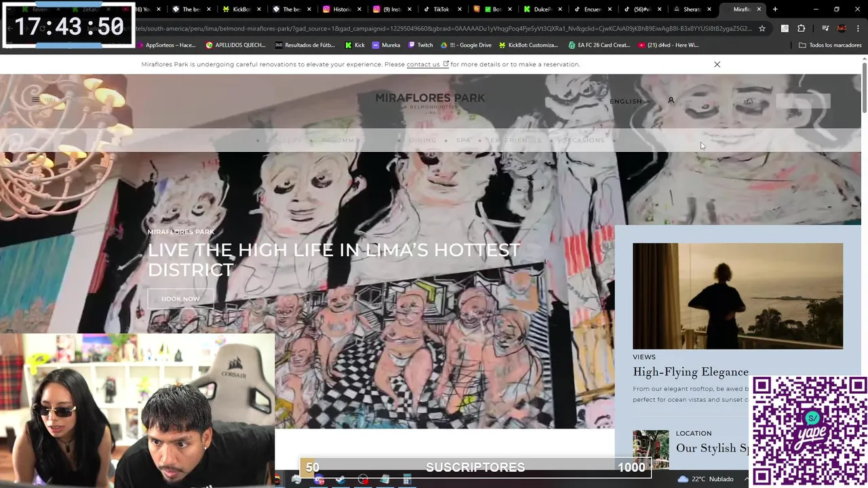
Task: Open the APELLIDOS QUECH... bookmark
Action: [x=237, y=45]
